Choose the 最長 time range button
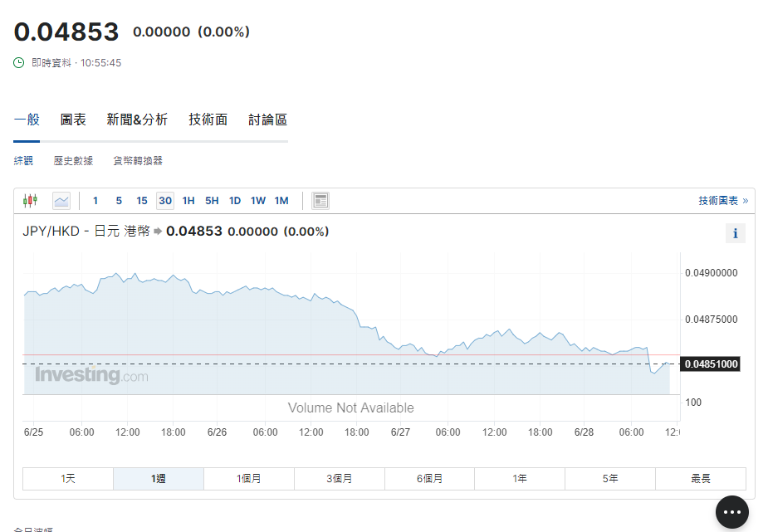Image resolution: width=768 pixels, height=532 pixels. pyautogui.click(x=700, y=479)
